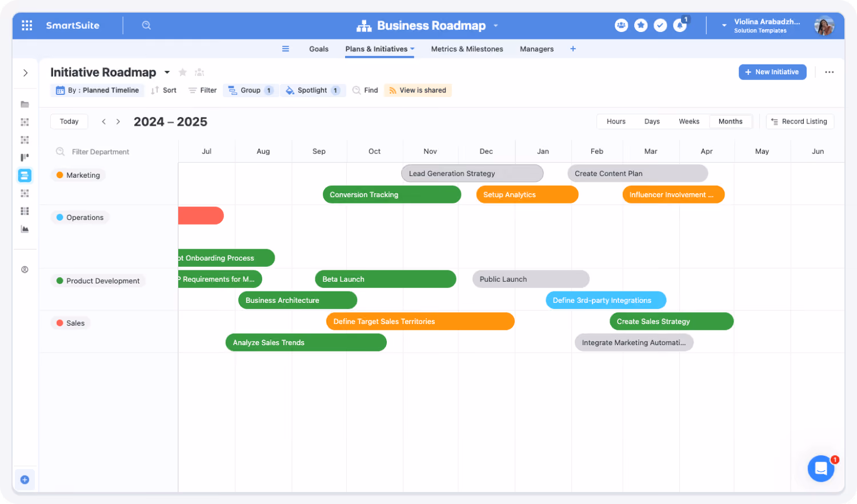Open the kanban view icon in sidebar

pyautogui.click(x=25, y=157)
